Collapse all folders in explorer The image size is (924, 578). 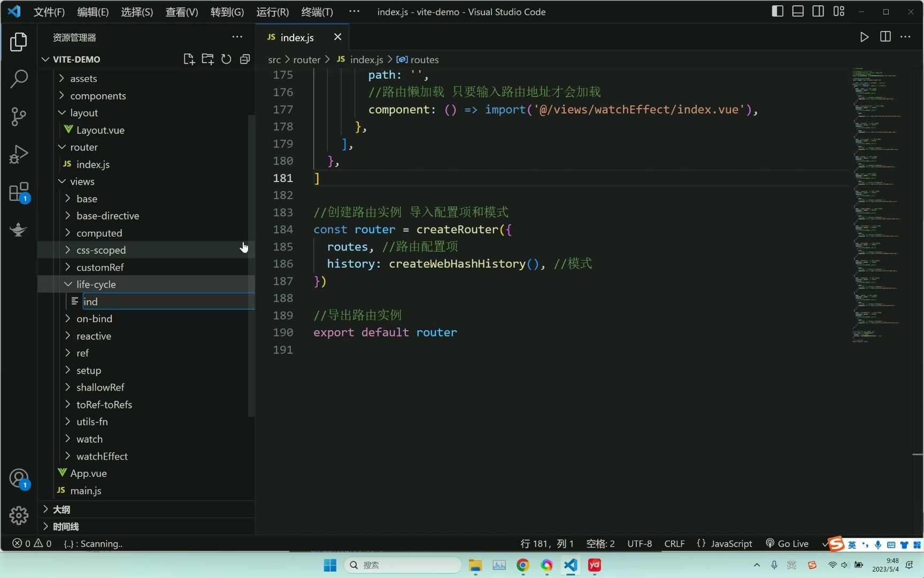245,59
